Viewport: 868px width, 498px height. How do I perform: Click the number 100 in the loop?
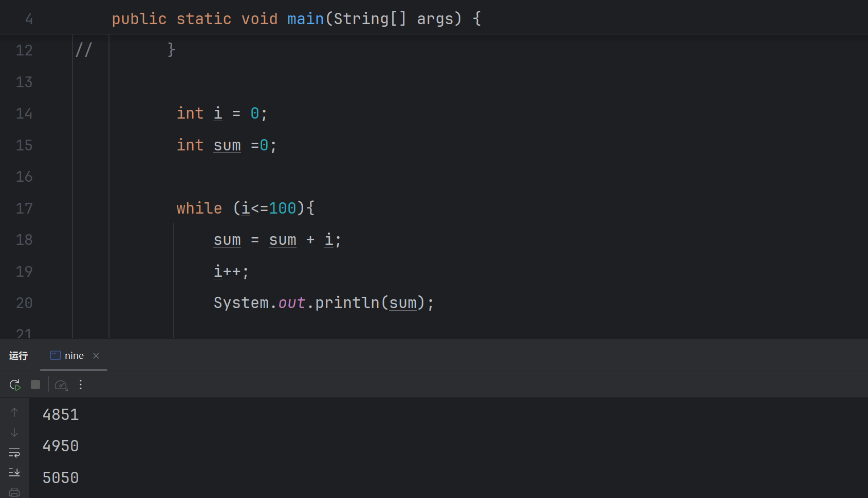point(283,208)
